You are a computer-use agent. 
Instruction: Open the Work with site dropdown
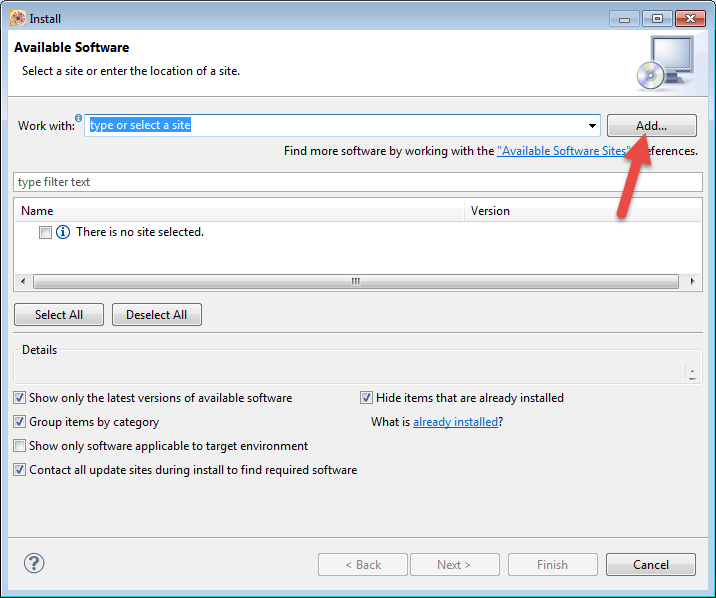point(592,126)
